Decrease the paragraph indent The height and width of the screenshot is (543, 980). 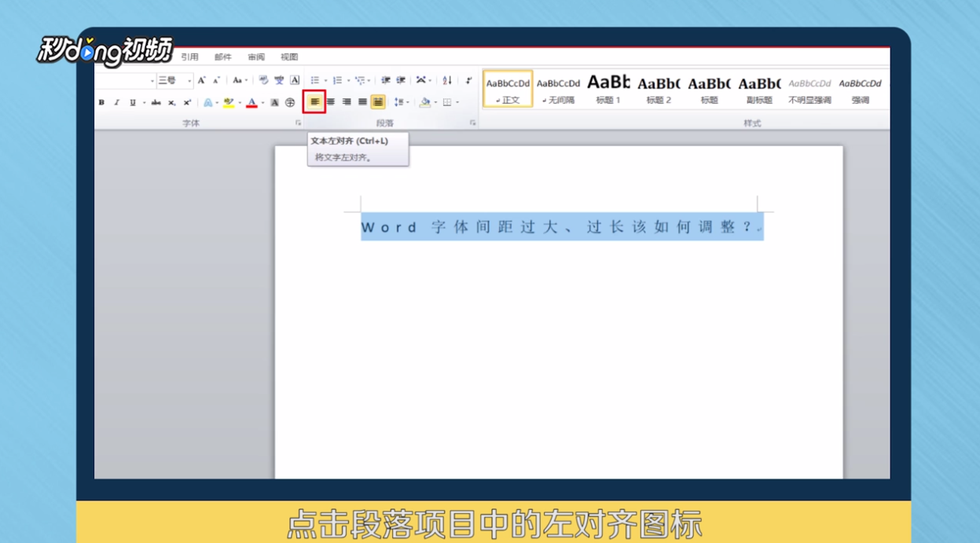tap(386, 80)
